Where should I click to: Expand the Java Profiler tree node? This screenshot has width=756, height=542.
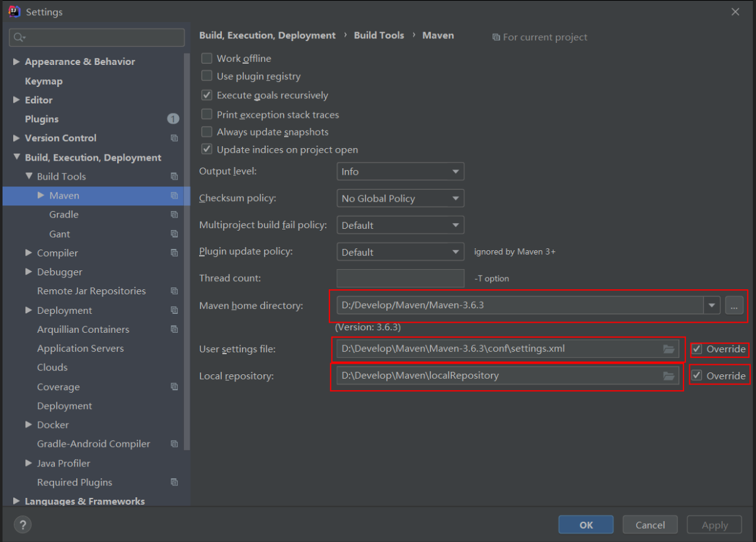(29, 463)
